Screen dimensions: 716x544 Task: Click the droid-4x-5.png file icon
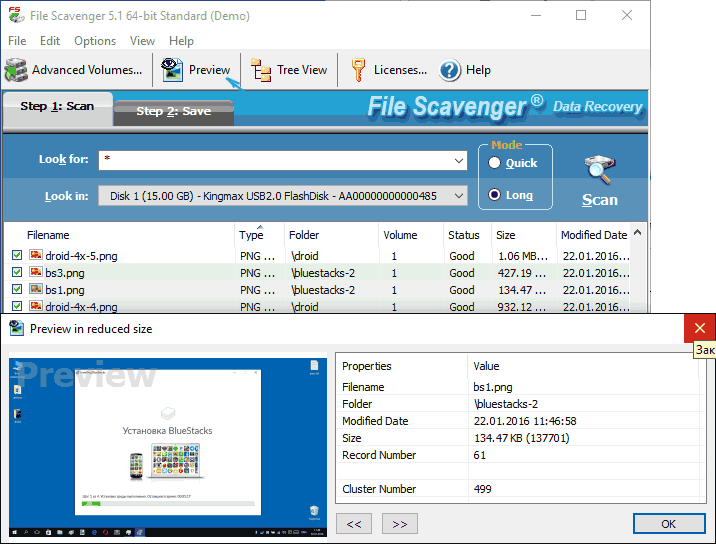click(x=35, y=256)
